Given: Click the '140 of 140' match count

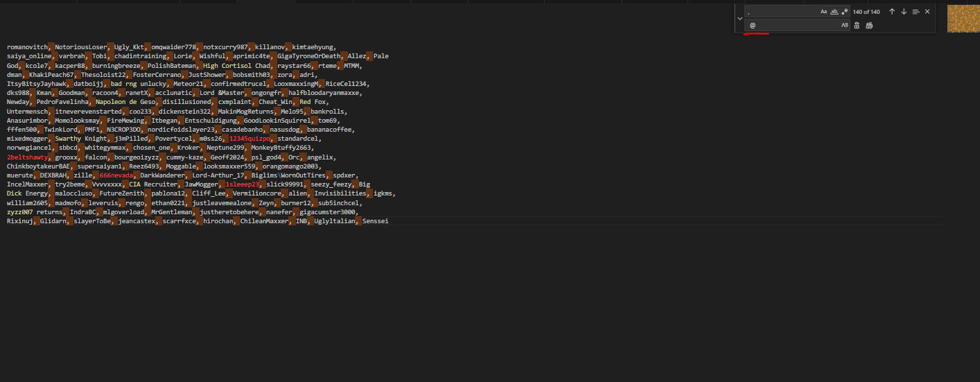Looking at the screenshot, I should (x=866, y=12).
